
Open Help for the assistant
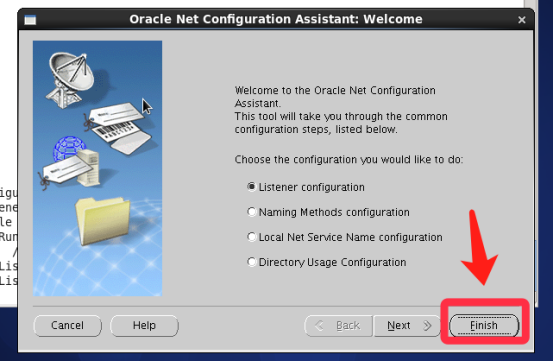[144, 325]
